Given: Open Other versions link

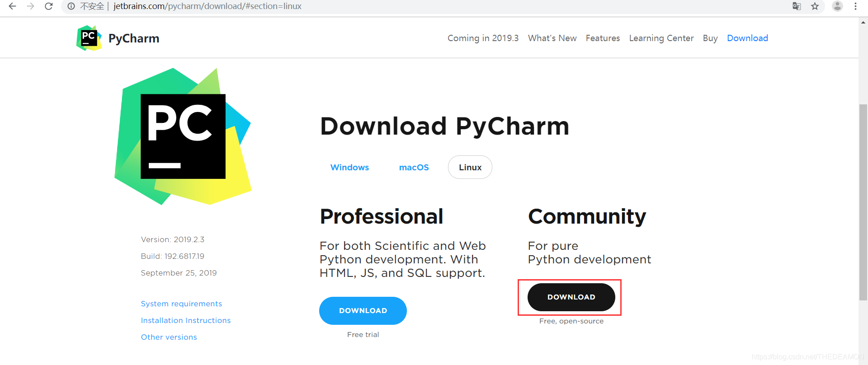Looking at the screenshot, I should pos(169,337).
